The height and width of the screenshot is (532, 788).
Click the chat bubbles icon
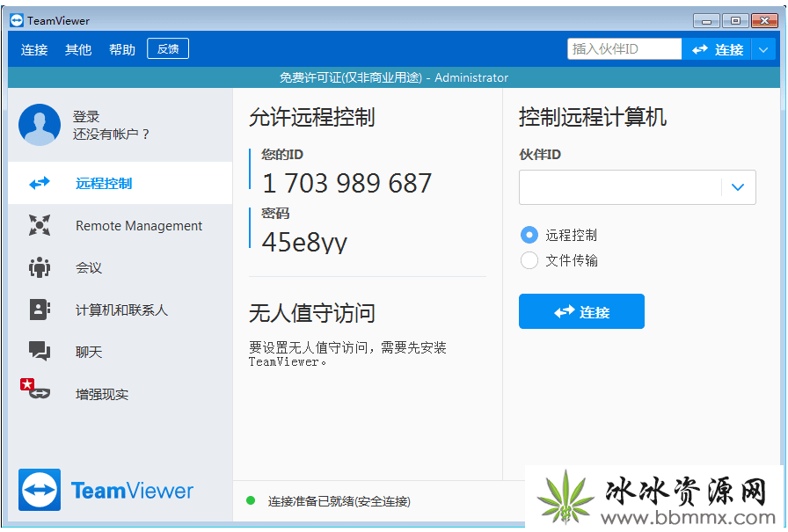(40, 351)
